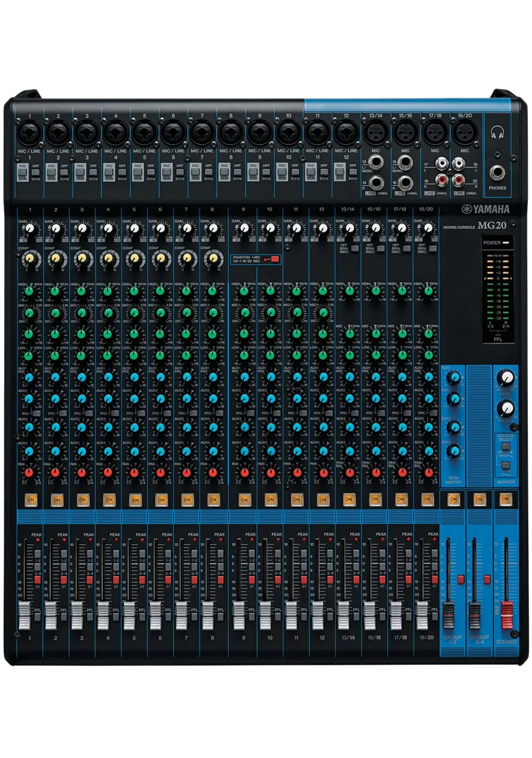Move the GROUP 3-4 fader
The image size is (532, 758).
(475, 615)
